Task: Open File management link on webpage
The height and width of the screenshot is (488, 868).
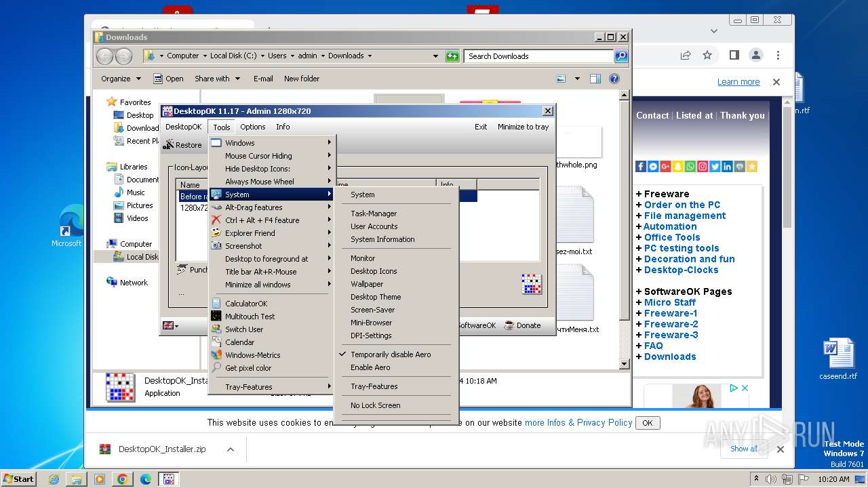Action: pyautogui.click(x=685, y=216)
